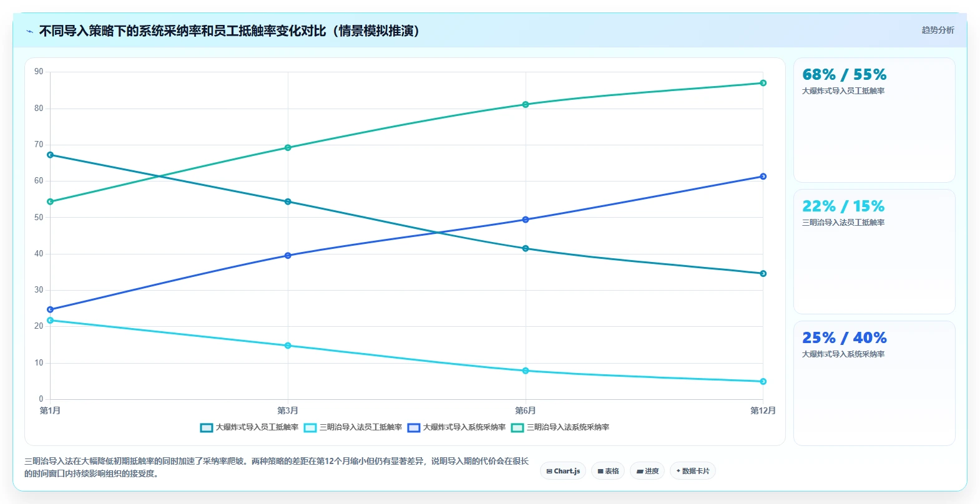Toggle the 三明治导入法员工抵触率 legend series
This screenshot has width=980, height=504.
353,427
